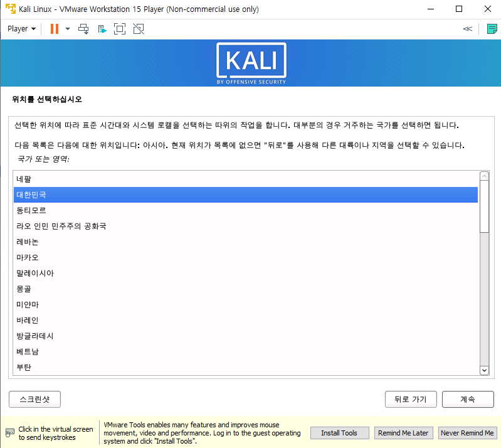Send Ctrl+Alt+Del to the virtual machine
Image resolution: width=501 pixels, height=448 pixels.
coord(84,29)
